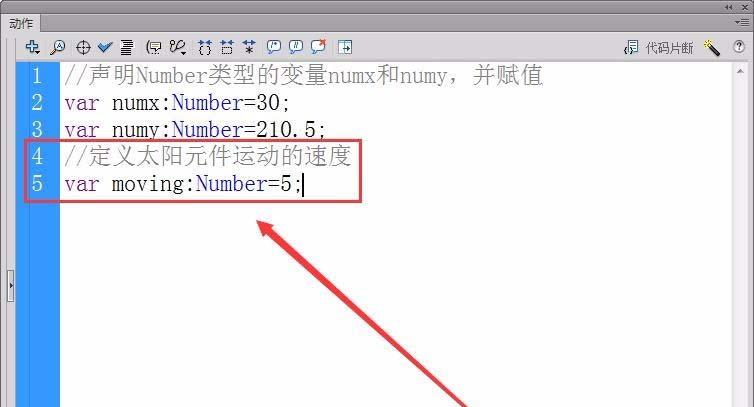Click the Find magnifier icon
The width and height of the screenshot is (754, 407).
58,47
